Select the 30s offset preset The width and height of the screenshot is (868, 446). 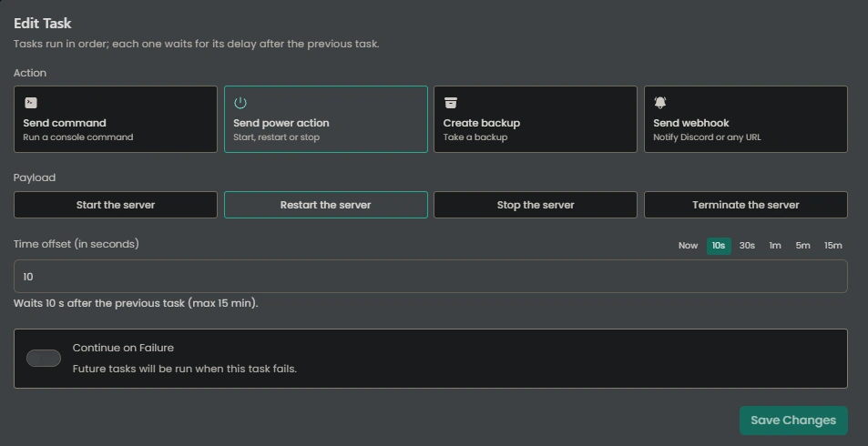pyautogui.click(x=747, y=246)
